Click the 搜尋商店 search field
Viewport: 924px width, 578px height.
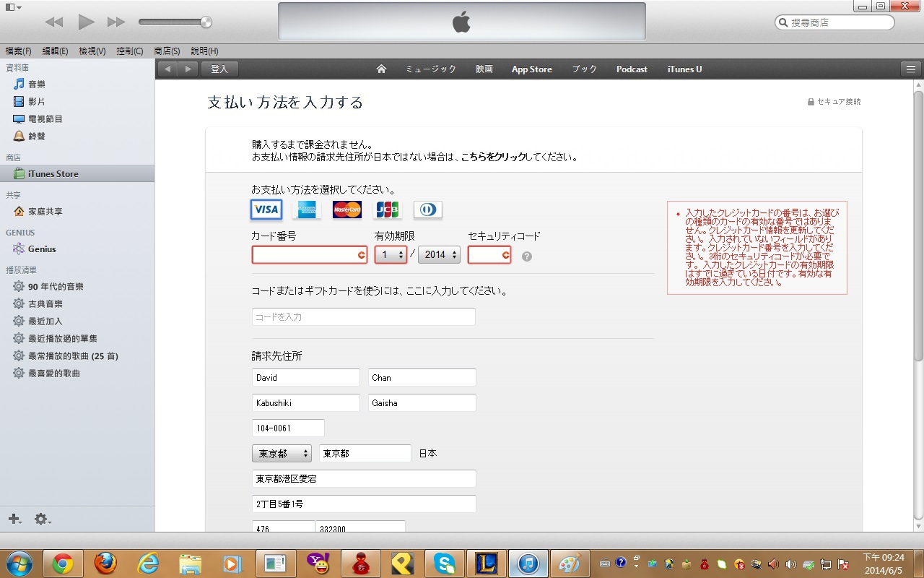834,22
